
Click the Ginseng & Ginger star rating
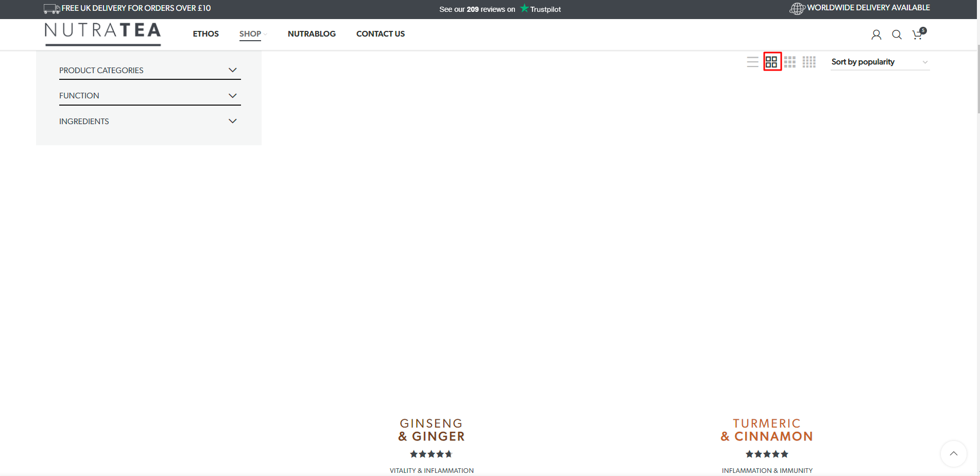431,454
